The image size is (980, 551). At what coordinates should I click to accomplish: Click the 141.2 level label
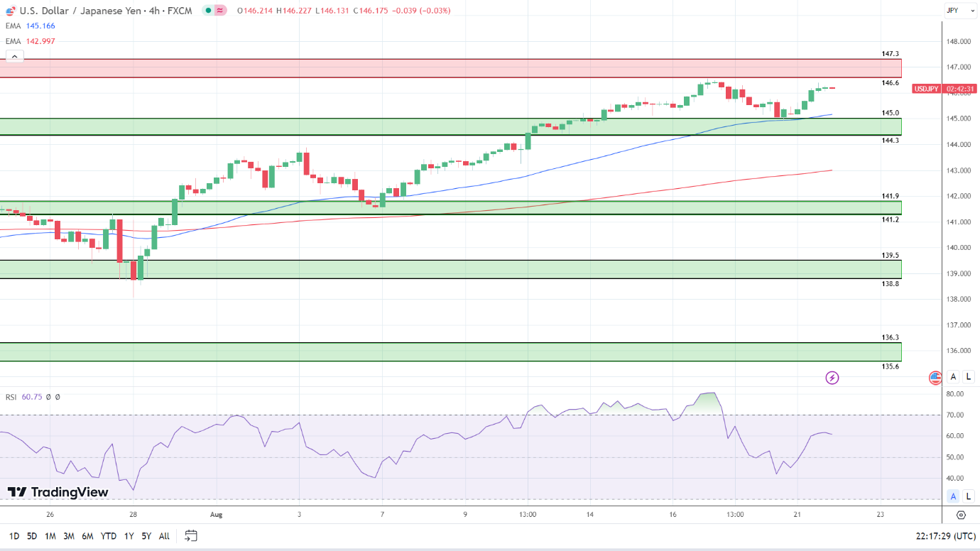(x=891, y=219)
